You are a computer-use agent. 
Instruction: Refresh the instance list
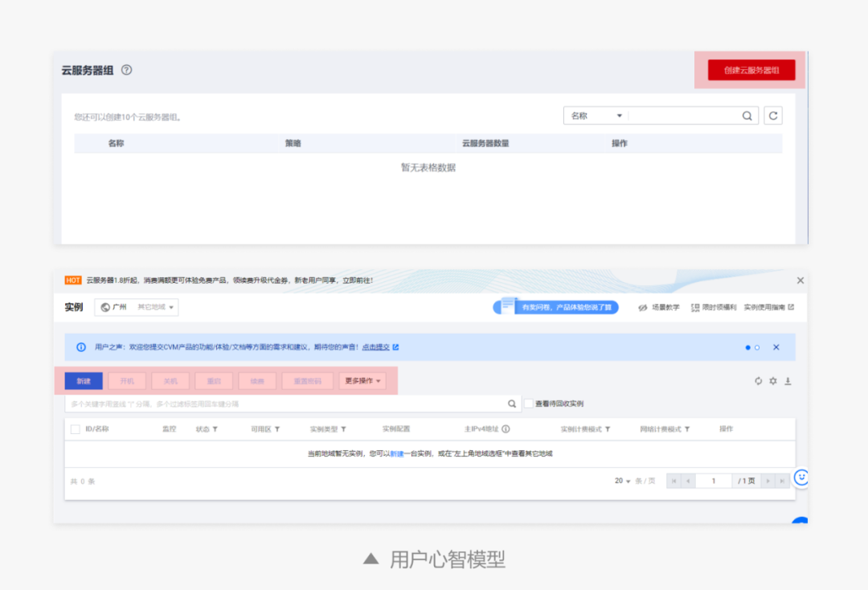tap(759, 381)
